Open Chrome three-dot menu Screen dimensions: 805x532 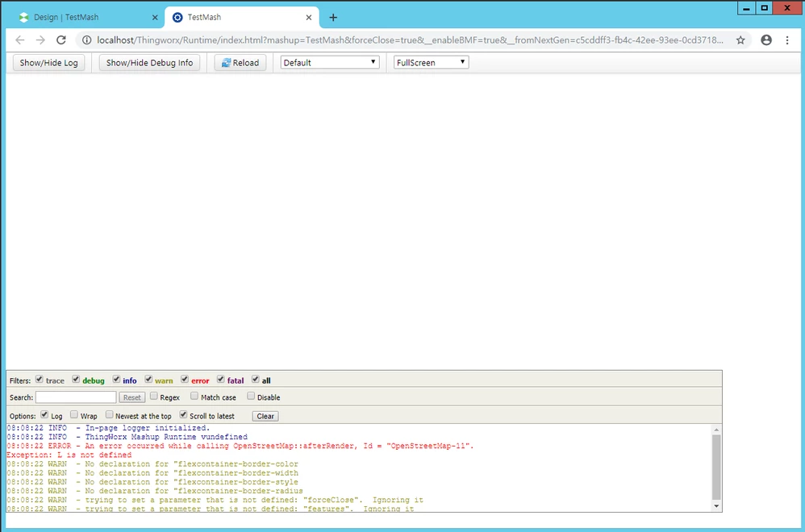click(x=787, y=40)
